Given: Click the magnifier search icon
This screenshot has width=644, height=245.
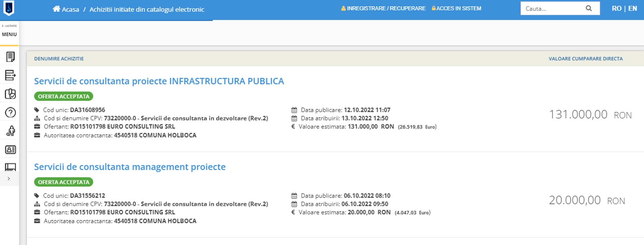Looking at the screenshot, I should 589,8.
